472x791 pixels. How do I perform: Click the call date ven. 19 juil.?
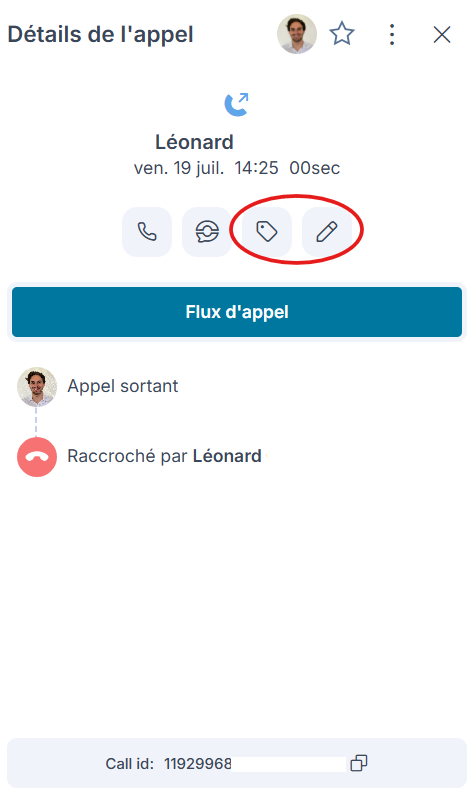[179, 168]
